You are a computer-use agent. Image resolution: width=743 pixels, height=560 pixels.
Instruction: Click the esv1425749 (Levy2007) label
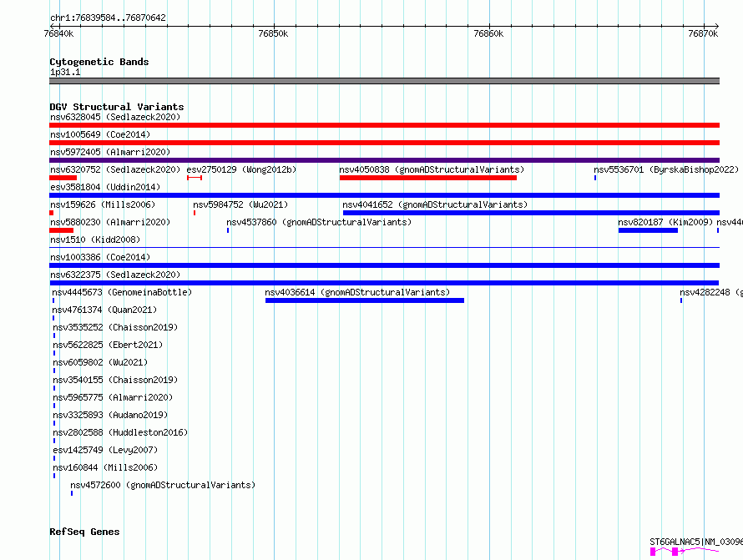tap(105, 450)
